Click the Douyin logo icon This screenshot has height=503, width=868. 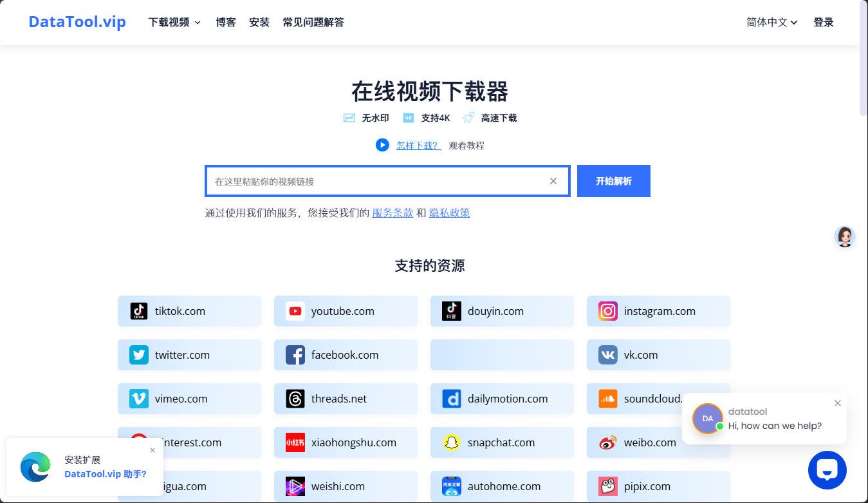[452, 311]
